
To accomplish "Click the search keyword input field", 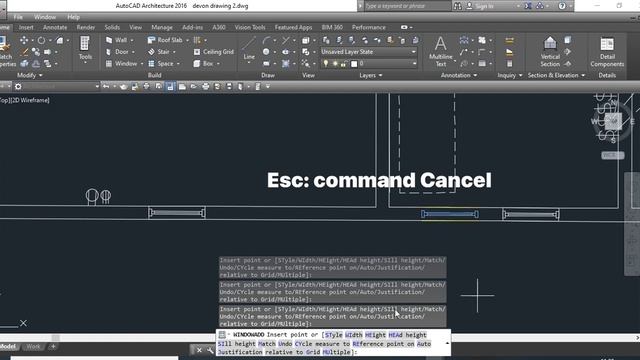I will point(407,6).
